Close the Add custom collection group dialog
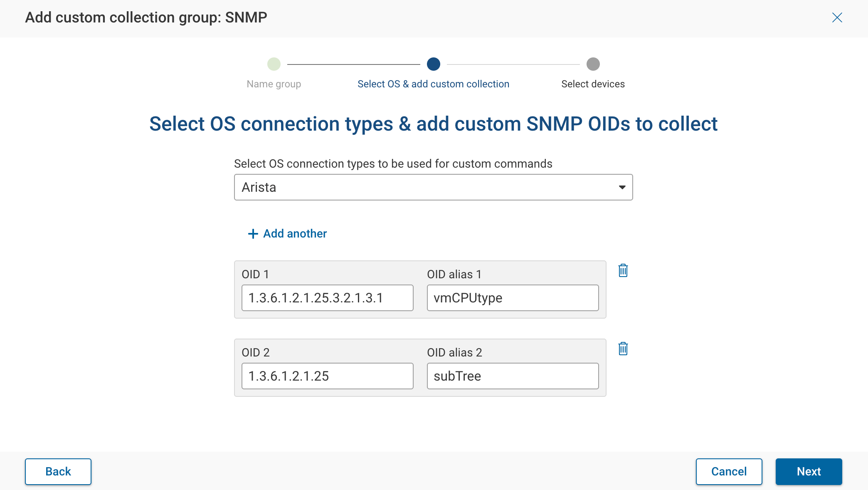This screenshot has width=868, height=490. pyautogui.click(x=837, y=17)
